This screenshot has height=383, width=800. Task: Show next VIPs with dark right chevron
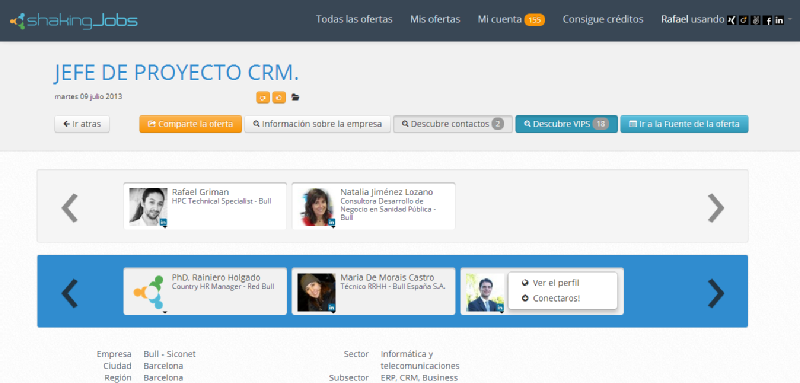(716, 293)
